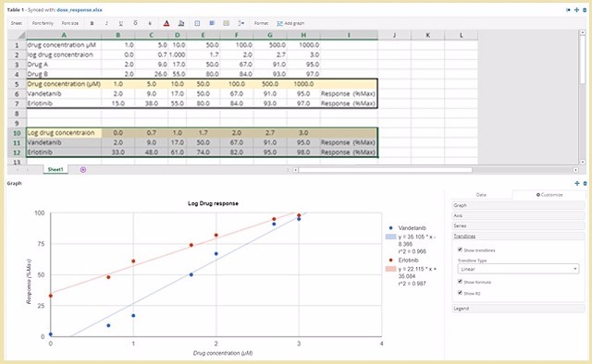This screenshot has width=592, height=364.
Task: Click horizontal scrollbar left arrow
Action: pos(296,170)
